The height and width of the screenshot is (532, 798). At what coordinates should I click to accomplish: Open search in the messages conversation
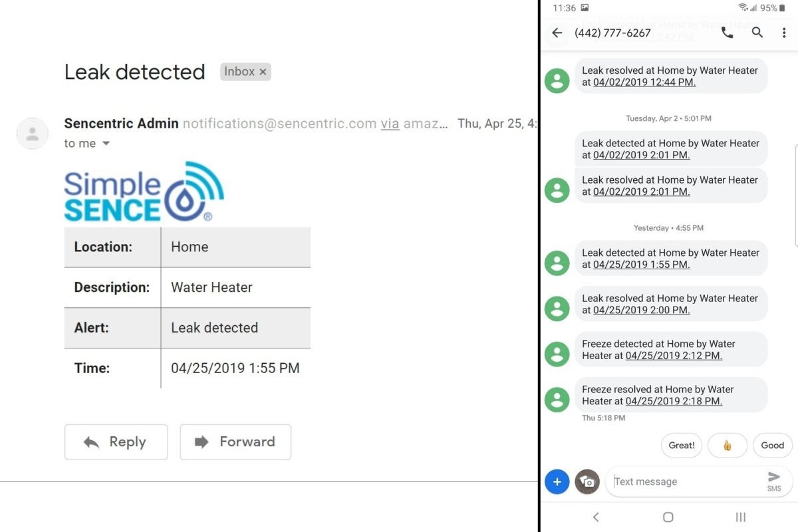pos(757,32)
